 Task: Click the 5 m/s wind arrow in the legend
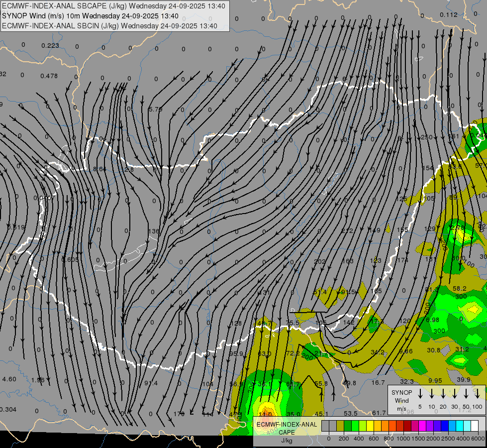point(420,394)
